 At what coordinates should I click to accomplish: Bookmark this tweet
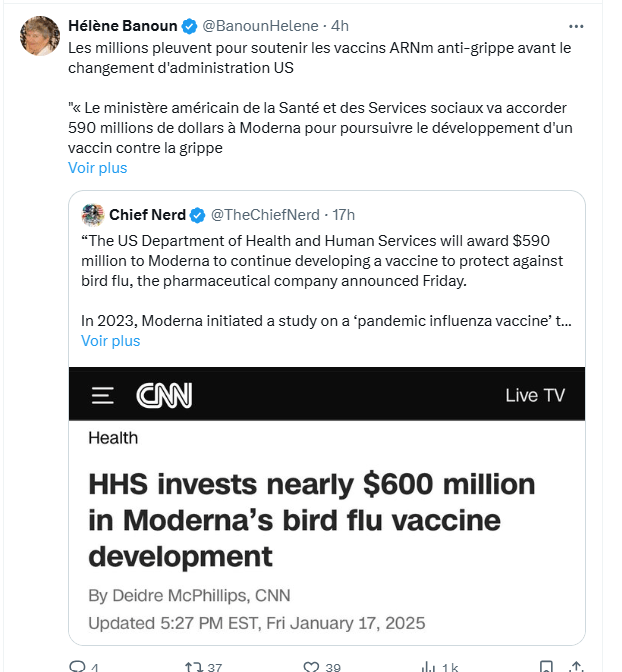[546, 665]
